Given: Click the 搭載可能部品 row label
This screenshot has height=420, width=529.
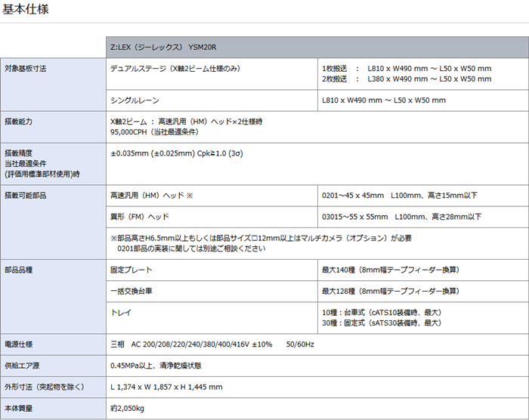Looking at the screenshot, I should [25, 196].
